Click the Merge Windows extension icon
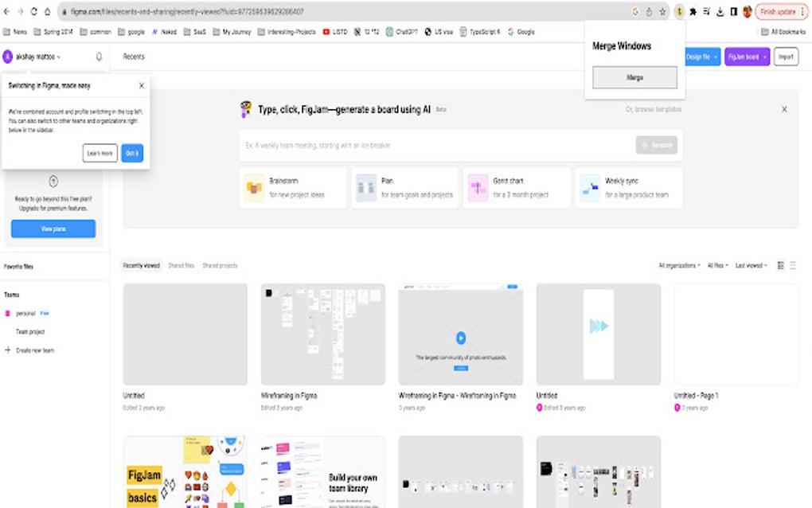Screen dimensions: 812x508 pos(679,11)
